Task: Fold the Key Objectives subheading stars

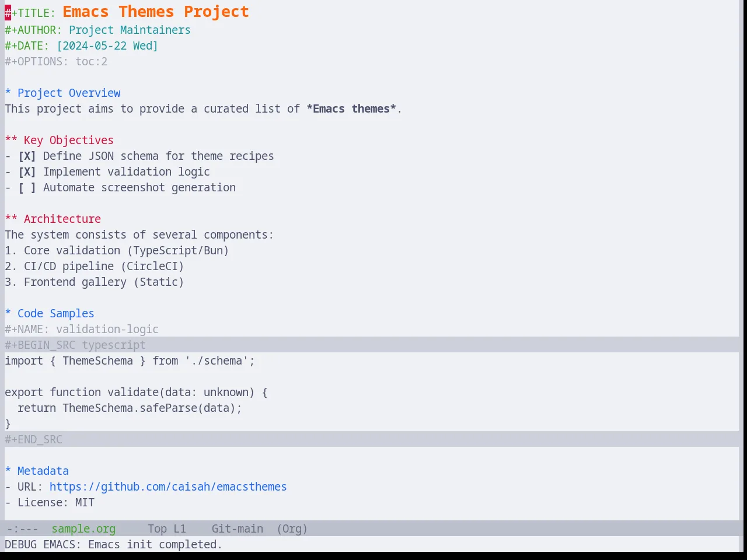Action: [x=11, y=141]
